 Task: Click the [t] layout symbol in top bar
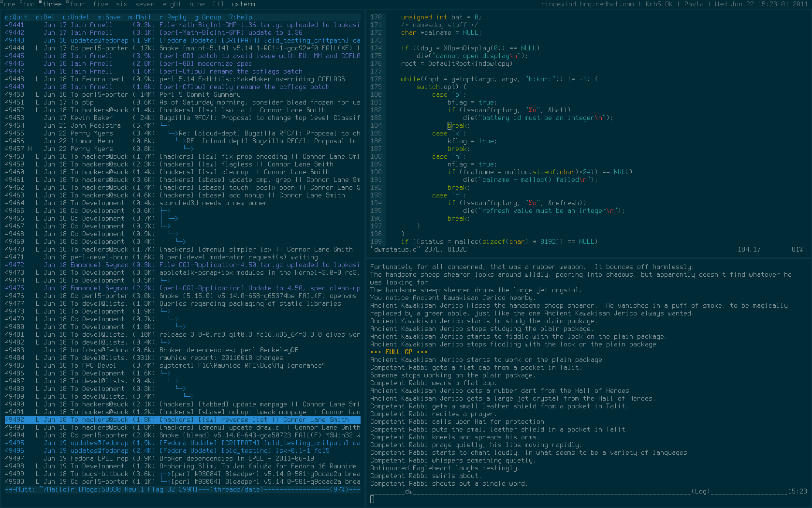[x=218, y=4]
